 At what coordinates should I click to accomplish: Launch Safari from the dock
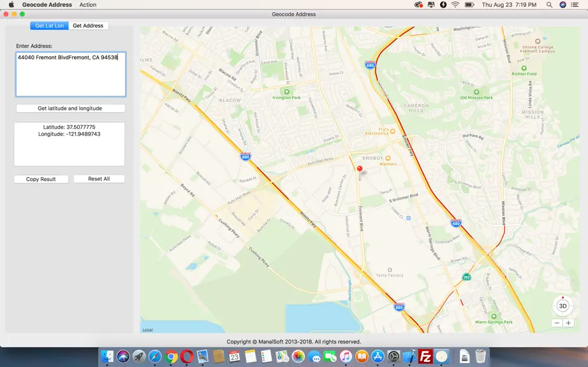tap(155, 356)
